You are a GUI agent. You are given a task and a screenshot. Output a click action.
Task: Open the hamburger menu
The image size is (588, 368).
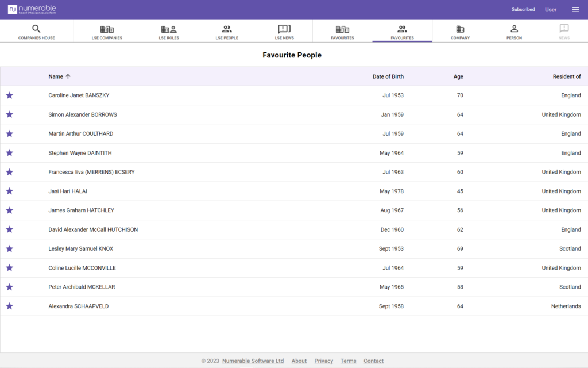[575, 9]
